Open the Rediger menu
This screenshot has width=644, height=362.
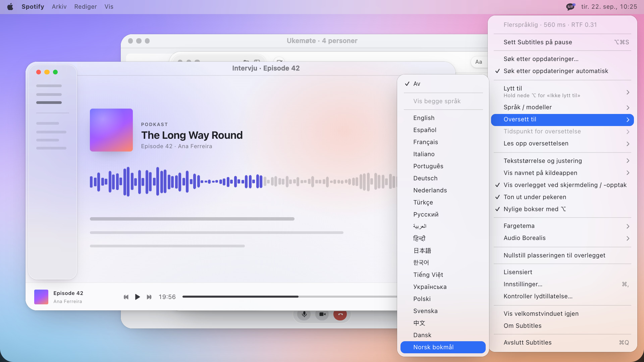tap(86, 7)
